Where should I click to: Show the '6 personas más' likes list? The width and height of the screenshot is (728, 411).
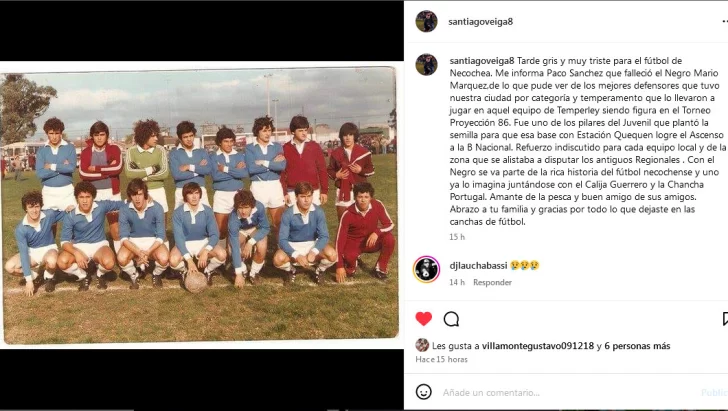pyautogui.click(x=637, y=346)
